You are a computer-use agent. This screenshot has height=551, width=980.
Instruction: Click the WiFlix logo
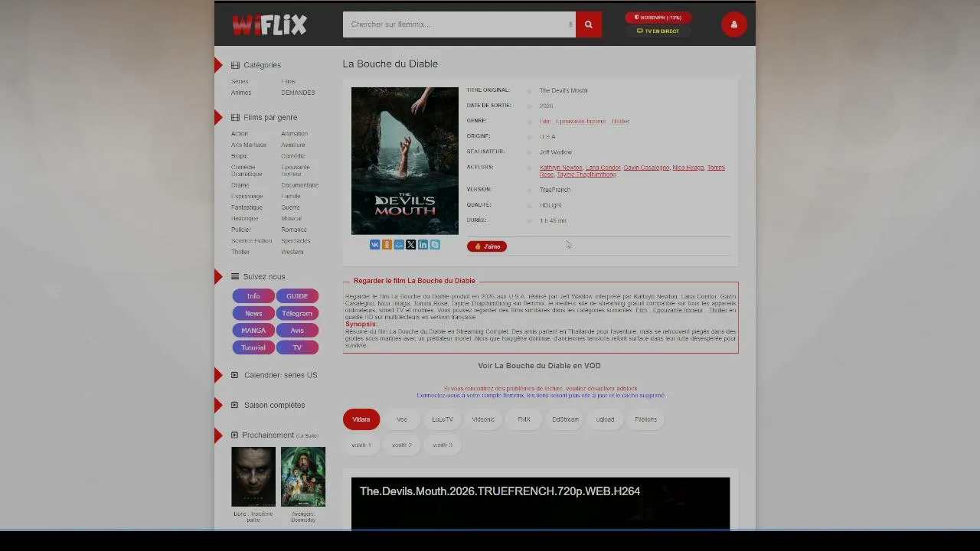click(x=269, y=24)
